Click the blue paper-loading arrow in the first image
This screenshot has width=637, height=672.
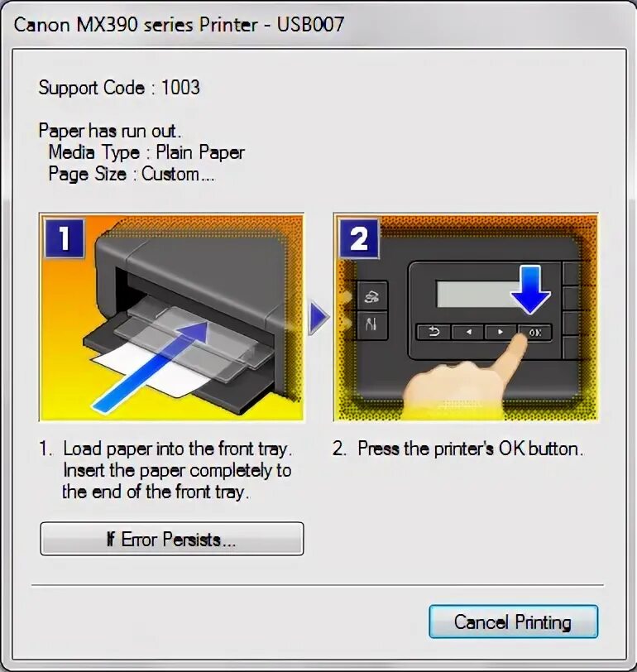point(151,367)
